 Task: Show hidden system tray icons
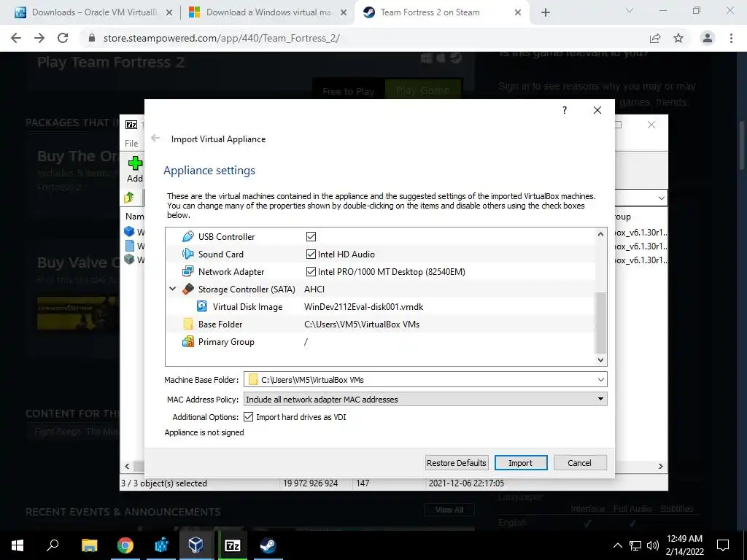point(617,545)
